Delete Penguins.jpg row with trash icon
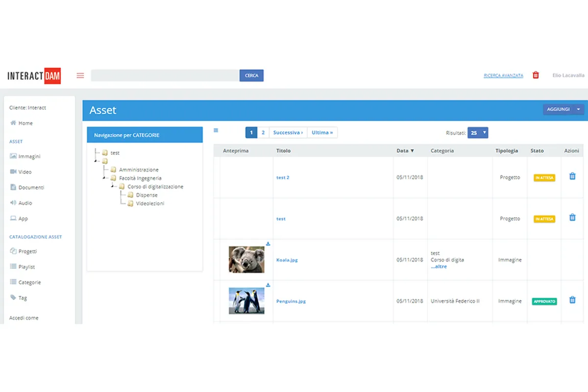588x392 pixels. (x=572, y=300)
